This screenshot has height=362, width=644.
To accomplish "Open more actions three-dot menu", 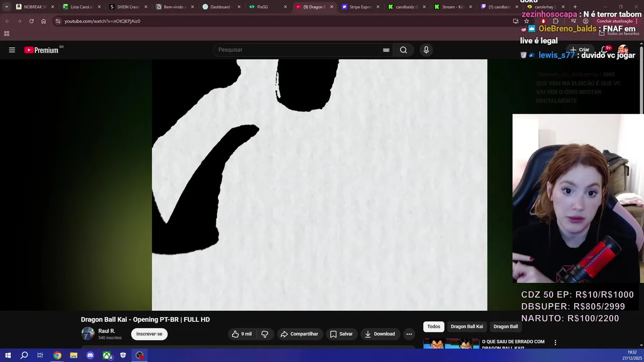I will coord(409,334).
